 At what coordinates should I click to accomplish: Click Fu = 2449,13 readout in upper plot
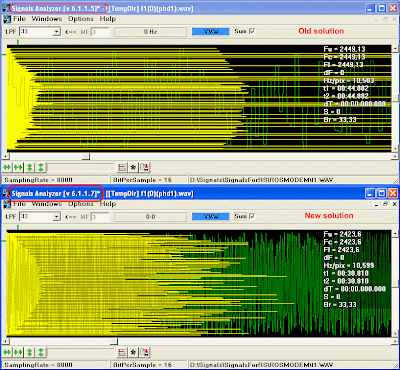click(344, 49)
